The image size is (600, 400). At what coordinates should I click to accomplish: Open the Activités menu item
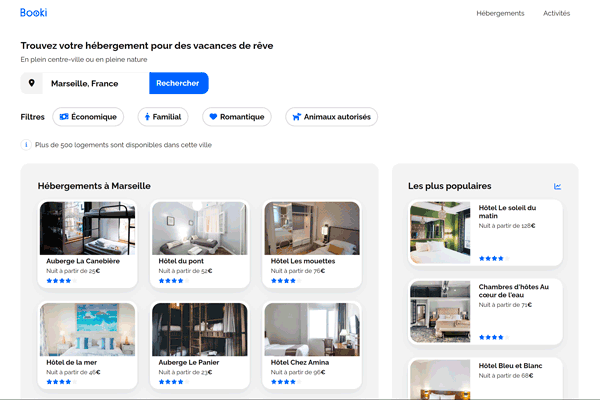tap(556, 13)
